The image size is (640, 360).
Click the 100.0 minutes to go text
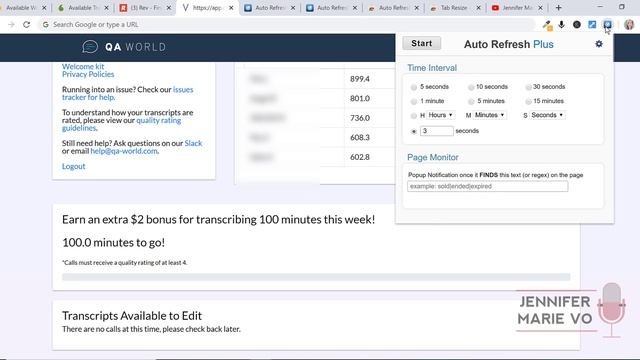[113, 242]
